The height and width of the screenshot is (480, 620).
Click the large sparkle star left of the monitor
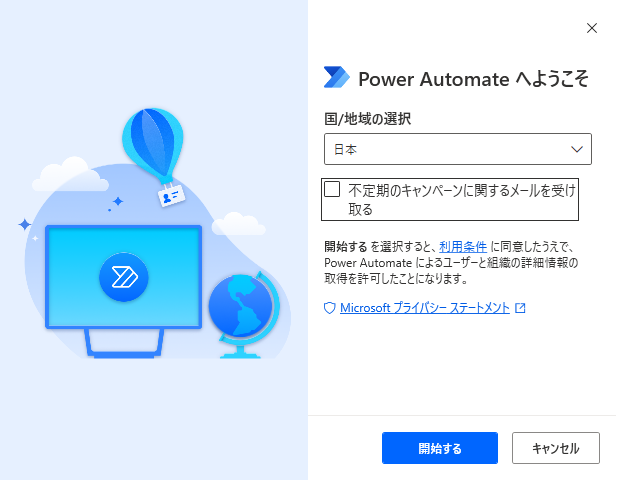[x=25, y=224]
